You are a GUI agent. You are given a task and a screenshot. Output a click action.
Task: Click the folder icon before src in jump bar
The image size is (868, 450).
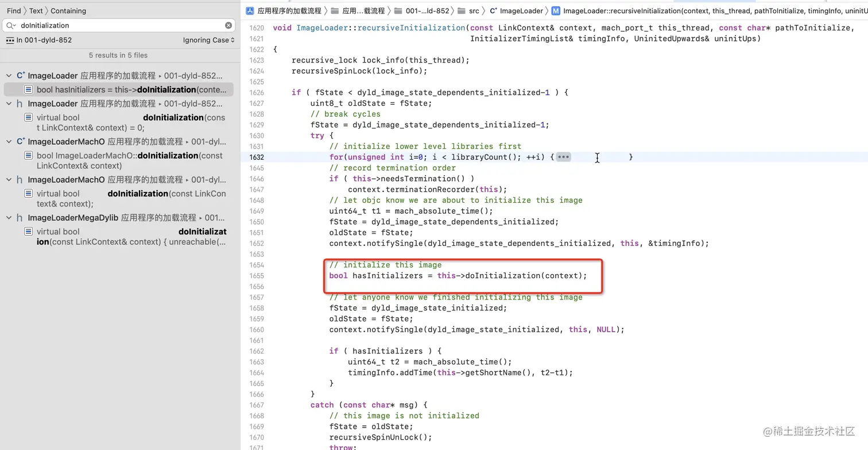(x=461, y=10)
